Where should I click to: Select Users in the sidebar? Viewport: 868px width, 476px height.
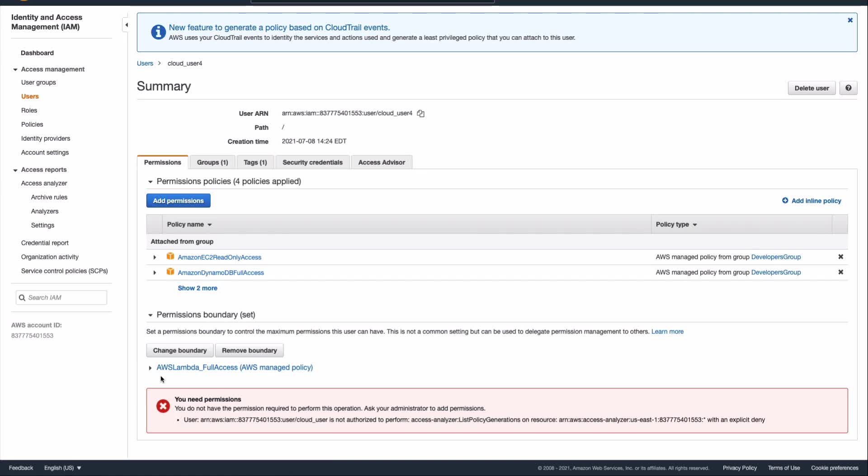point(30,96)
